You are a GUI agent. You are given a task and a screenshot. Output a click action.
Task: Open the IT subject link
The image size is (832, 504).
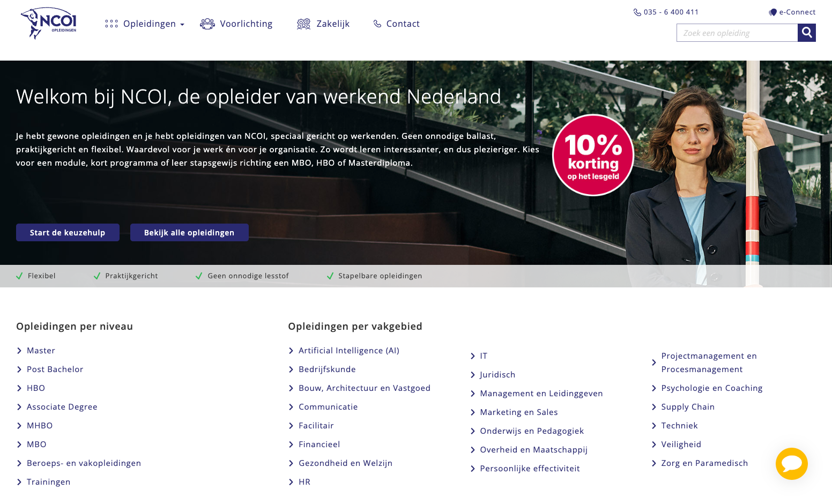pyautogui.click(x=484, y=356)
